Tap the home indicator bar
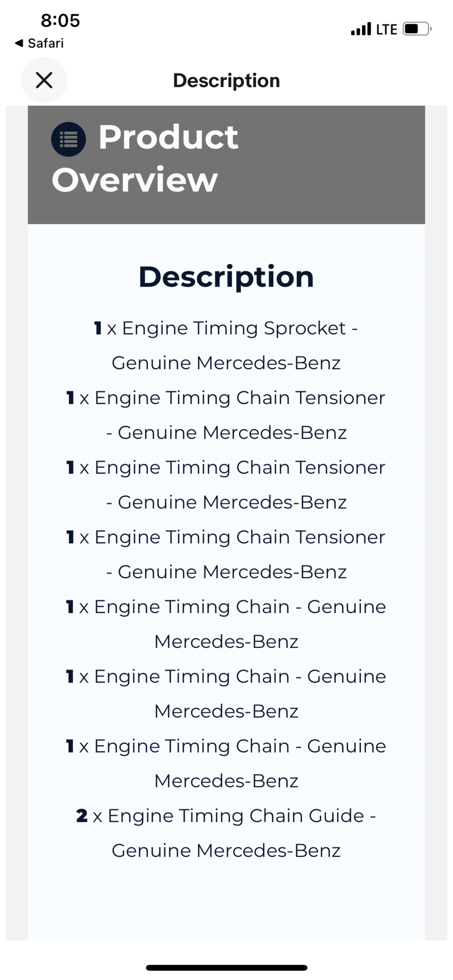The width and height of the screenshot is (453, 980). click(x=226, y=968)
